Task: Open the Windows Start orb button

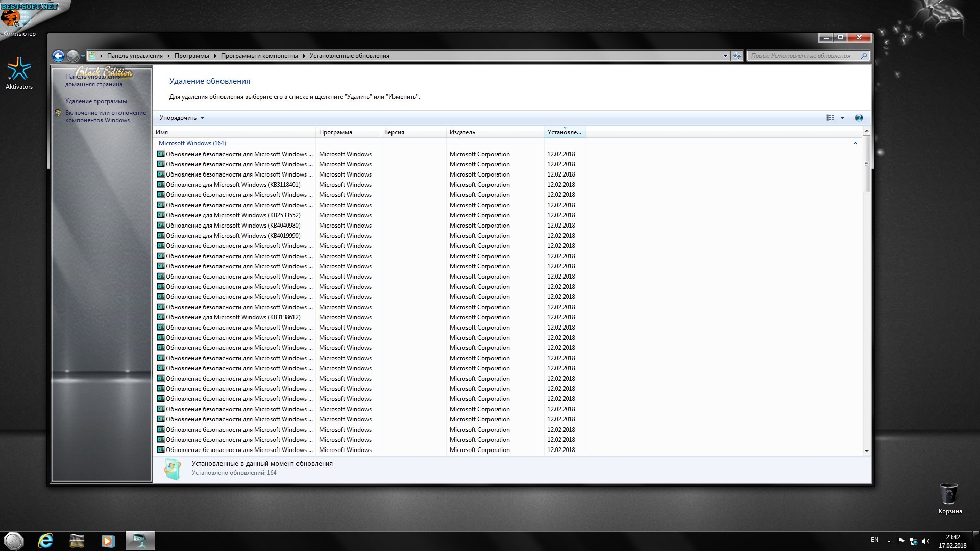Action: tap(14, 541)
